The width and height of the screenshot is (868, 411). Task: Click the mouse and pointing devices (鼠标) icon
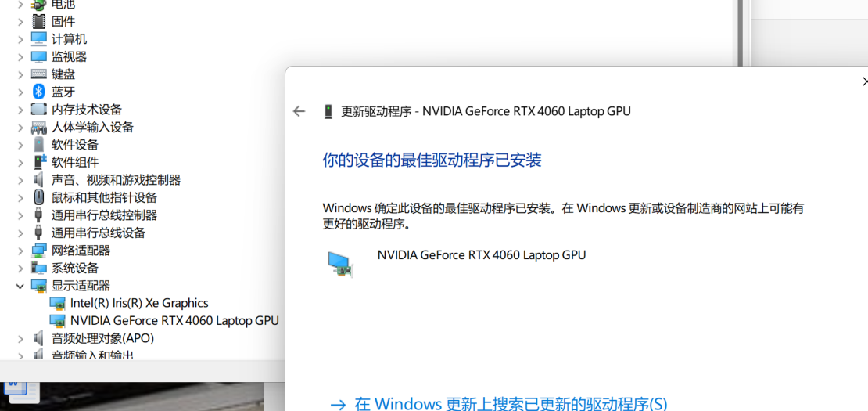(x=39, y=197)
